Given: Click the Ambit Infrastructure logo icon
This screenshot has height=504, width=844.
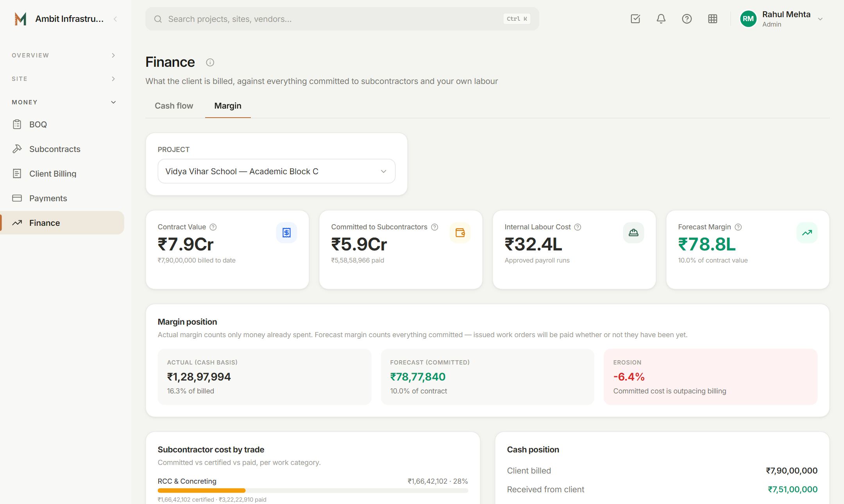Looking at the screenshot, I should pos(20,19).
